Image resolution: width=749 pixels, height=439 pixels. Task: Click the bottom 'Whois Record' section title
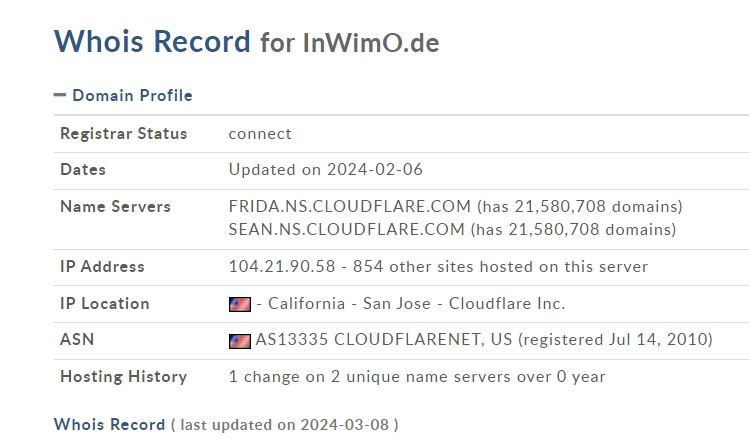[109, 424]
